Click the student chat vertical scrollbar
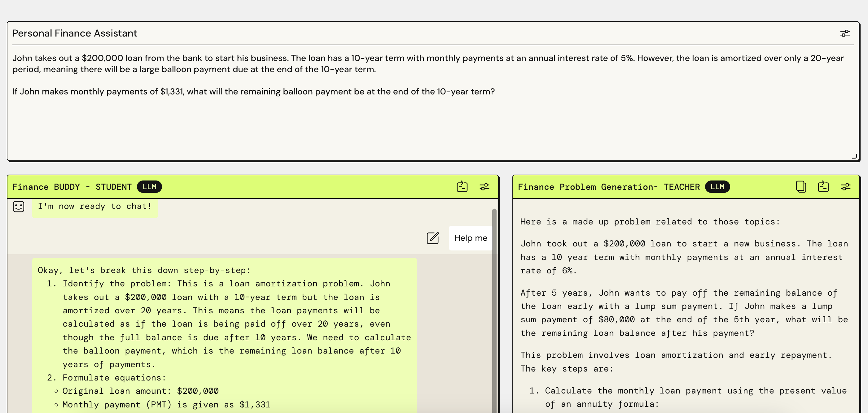The width and height of the screenshot is (868, 413). pos(494,303)
